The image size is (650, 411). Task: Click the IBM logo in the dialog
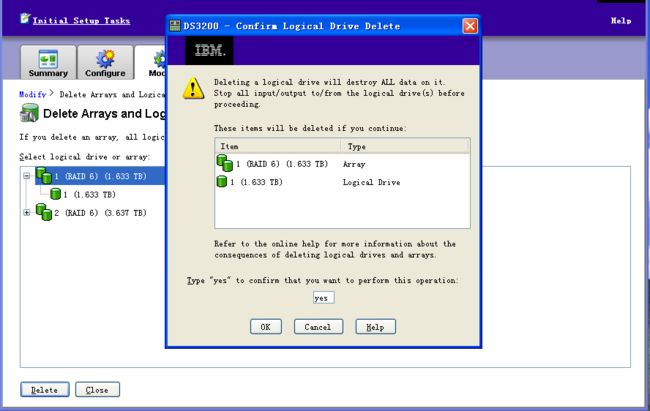pos(209,51)
